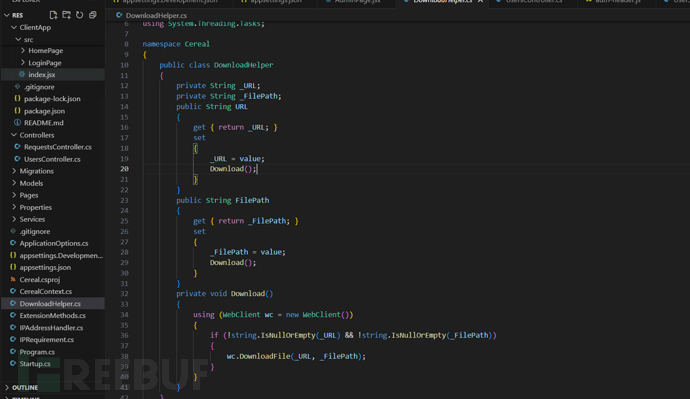
Task: Open .gitignore under ClientApp
Action: coord(39,87)
